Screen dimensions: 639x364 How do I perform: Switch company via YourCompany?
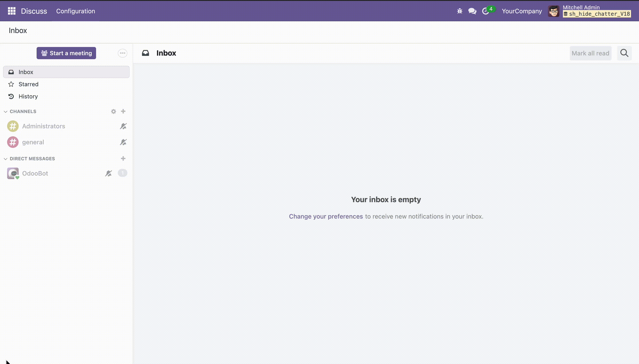pos(522,11)
